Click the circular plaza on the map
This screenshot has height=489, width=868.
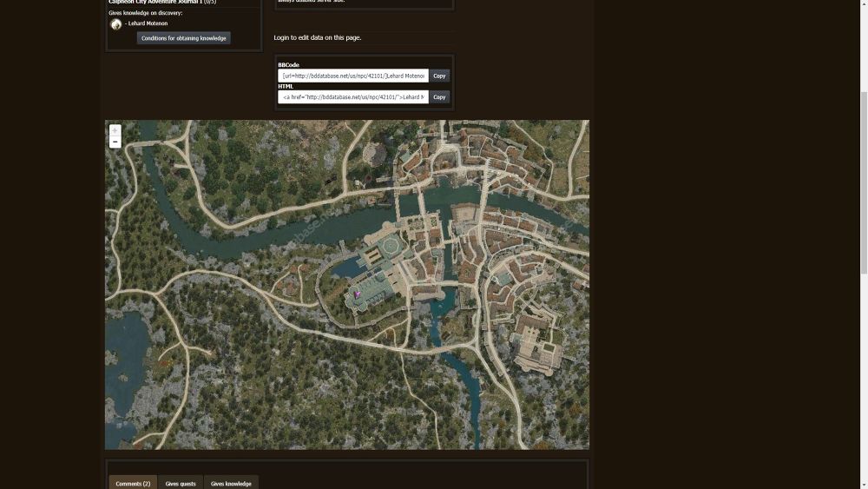point(392,247)
